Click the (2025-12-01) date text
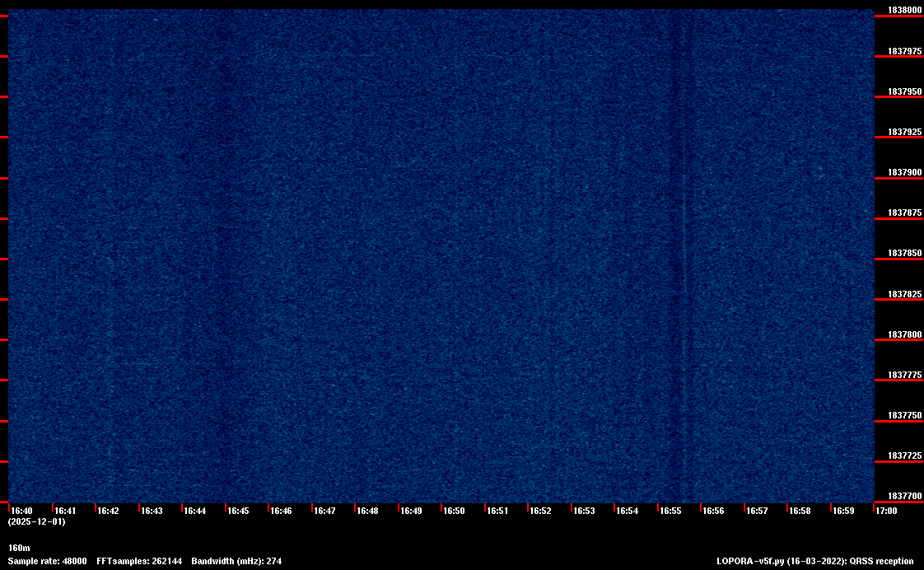Image resolution: width=924 pixels, height=570 pixels. [36, 521]
